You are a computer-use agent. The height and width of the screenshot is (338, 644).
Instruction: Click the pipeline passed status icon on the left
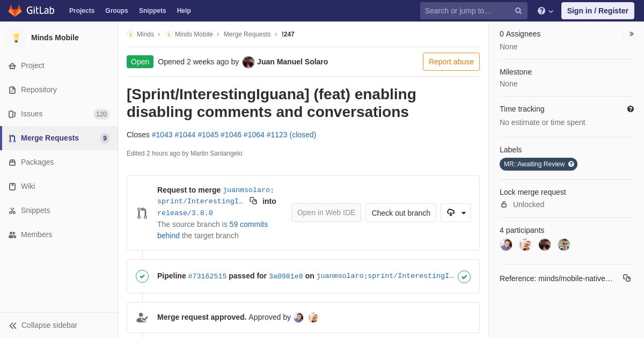tap(142, 276)
